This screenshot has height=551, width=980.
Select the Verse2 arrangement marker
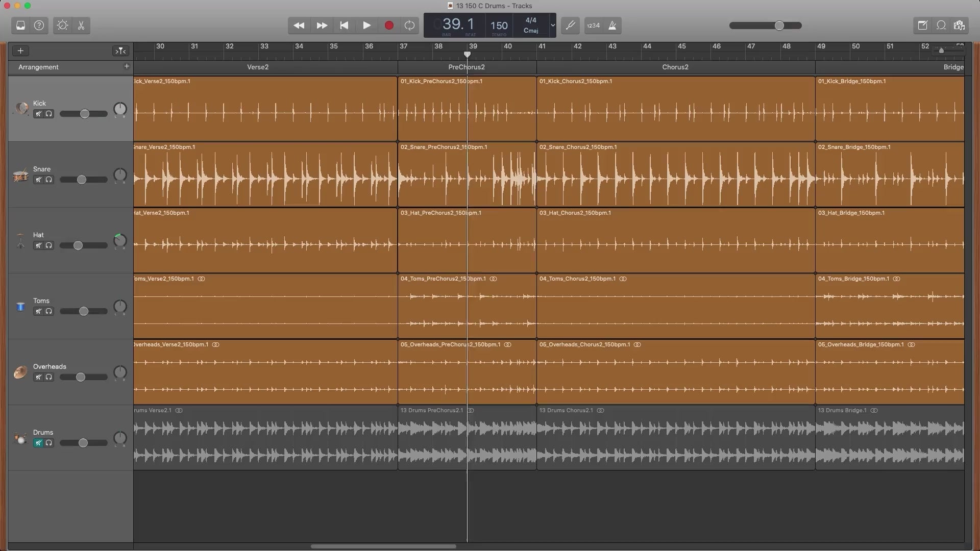[258, 67]
